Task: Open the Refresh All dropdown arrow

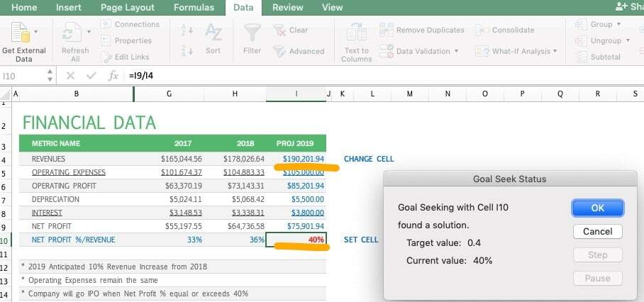Action: coord(89,32)
